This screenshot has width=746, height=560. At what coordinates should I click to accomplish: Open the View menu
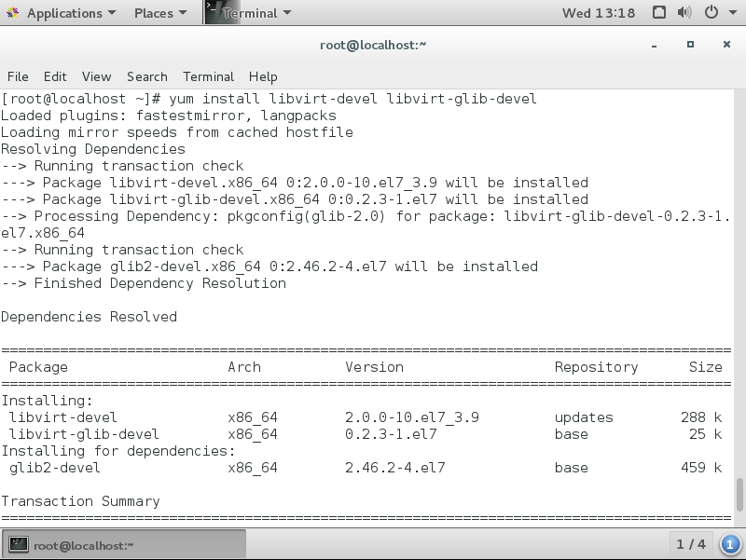pos(96,76)
